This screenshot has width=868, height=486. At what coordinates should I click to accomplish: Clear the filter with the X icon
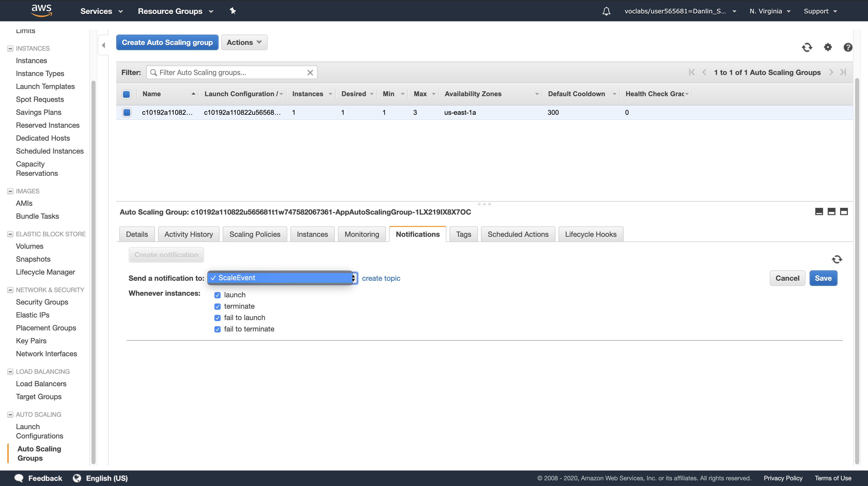(310, 72)
